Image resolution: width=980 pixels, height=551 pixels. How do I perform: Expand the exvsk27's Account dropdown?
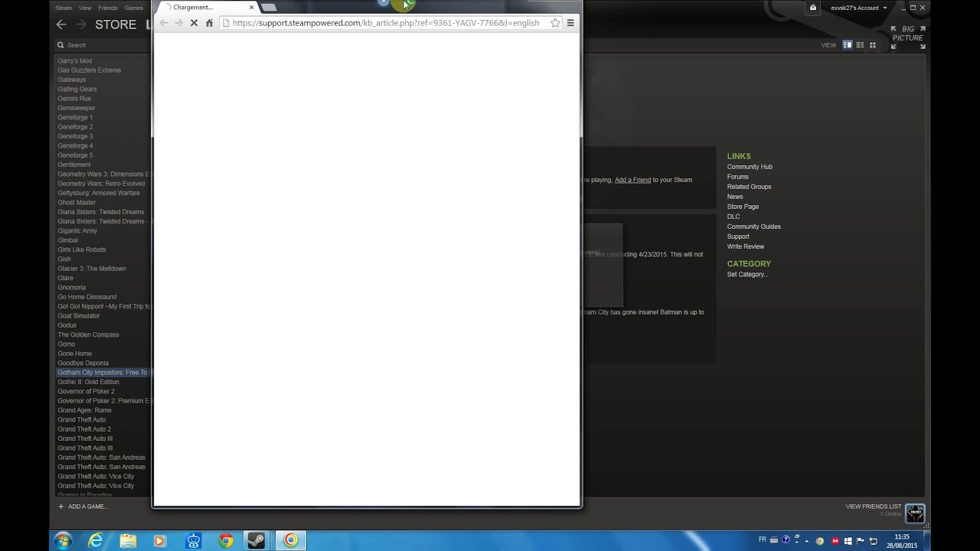[858, 8]
